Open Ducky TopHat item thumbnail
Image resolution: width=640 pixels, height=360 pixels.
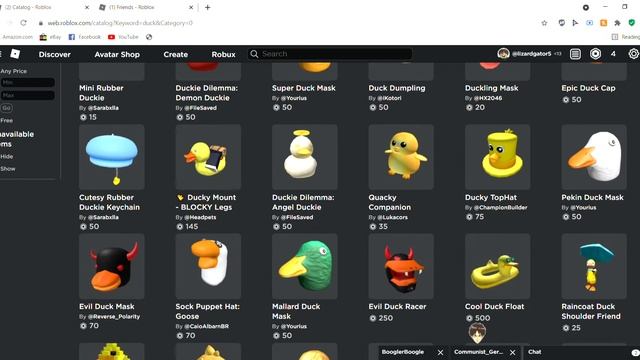point(498,157)
